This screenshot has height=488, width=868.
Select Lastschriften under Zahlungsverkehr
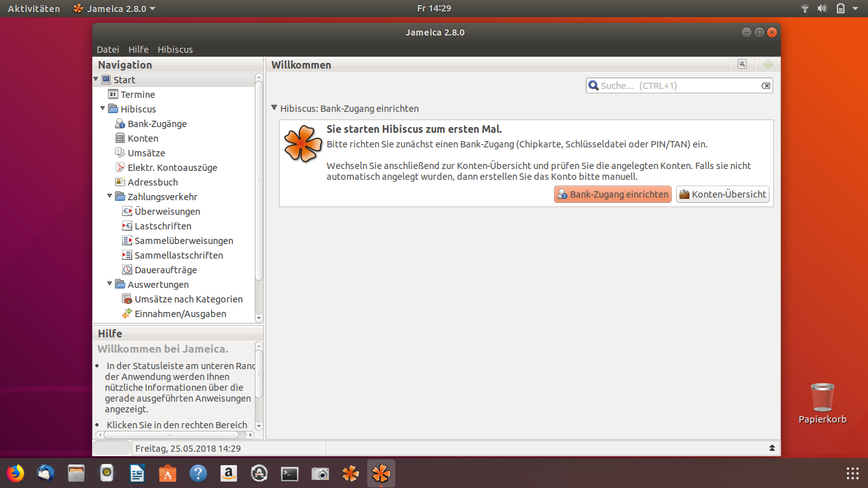tap(156, 226)
